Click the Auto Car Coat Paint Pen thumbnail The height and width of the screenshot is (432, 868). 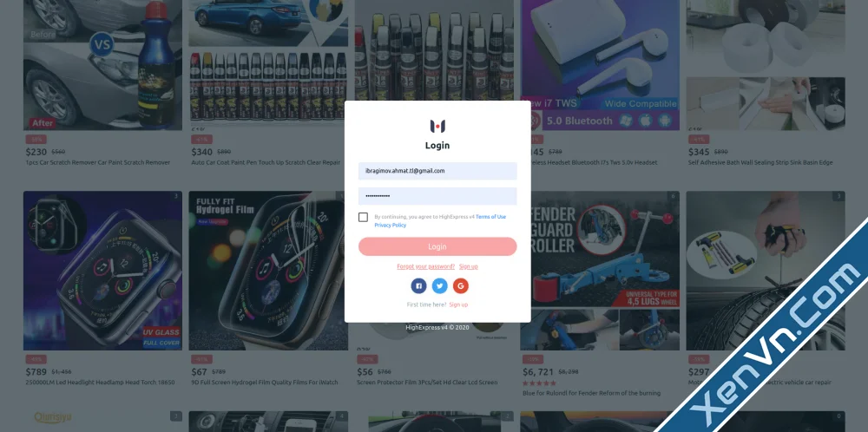268,65
